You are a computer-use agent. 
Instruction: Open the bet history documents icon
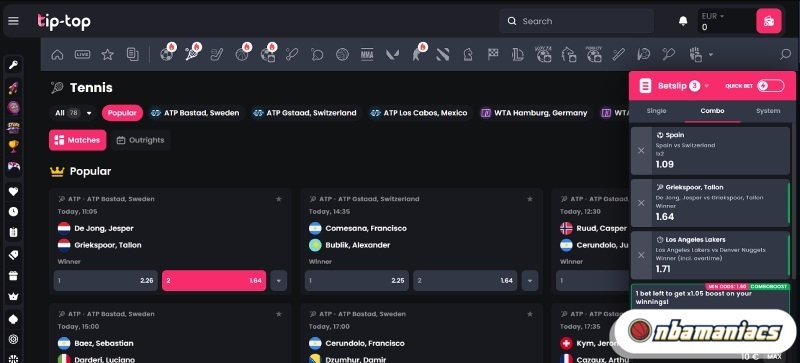click(132, 55)
